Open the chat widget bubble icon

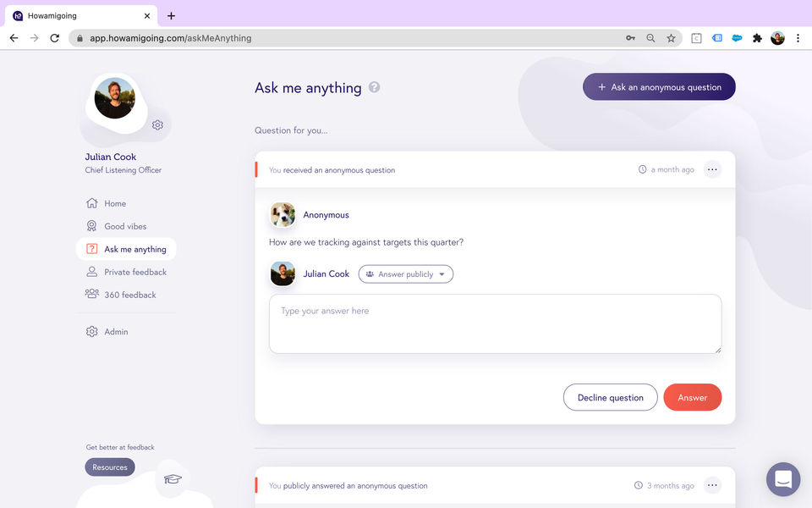click(783, 479)
